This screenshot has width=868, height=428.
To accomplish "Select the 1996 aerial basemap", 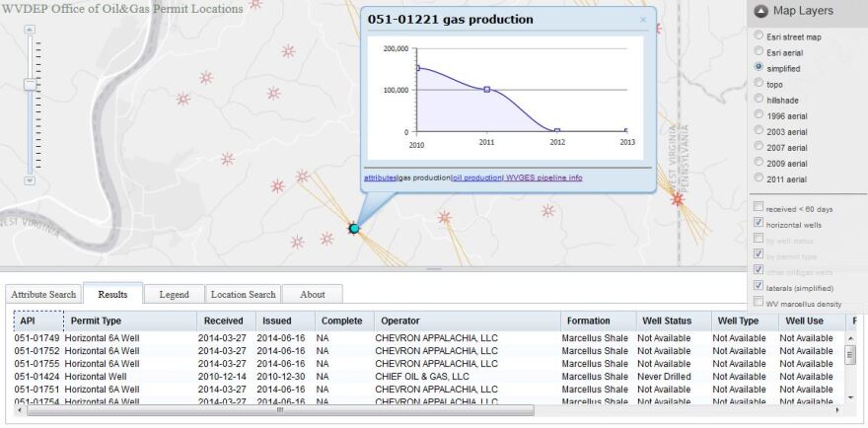I will [759, 114].
